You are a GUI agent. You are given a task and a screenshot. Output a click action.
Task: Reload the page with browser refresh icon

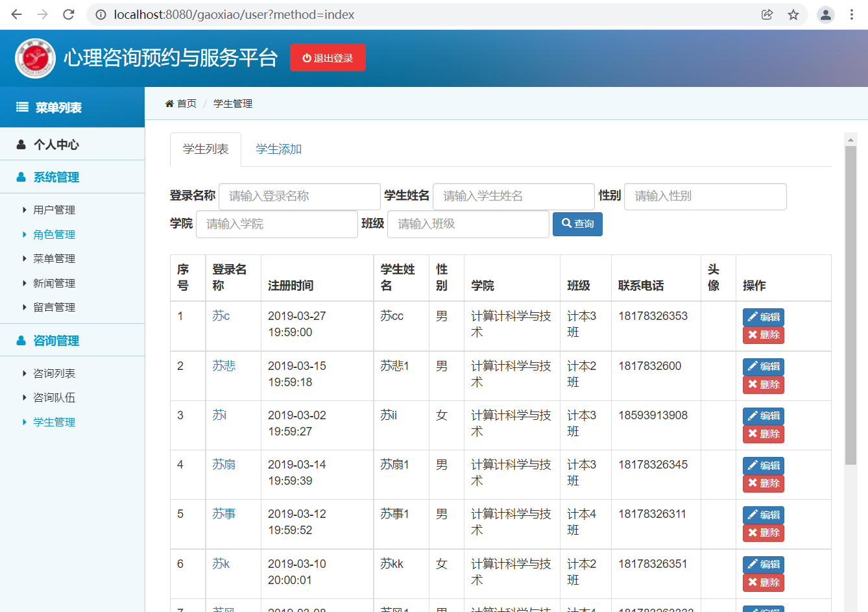point(69,14)
